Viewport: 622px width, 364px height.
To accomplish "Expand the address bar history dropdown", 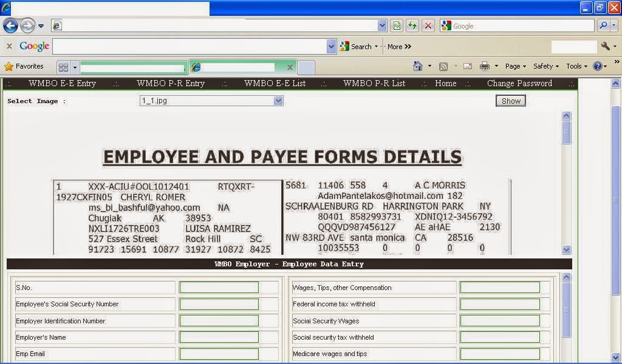I will click(x=382, y=25).
